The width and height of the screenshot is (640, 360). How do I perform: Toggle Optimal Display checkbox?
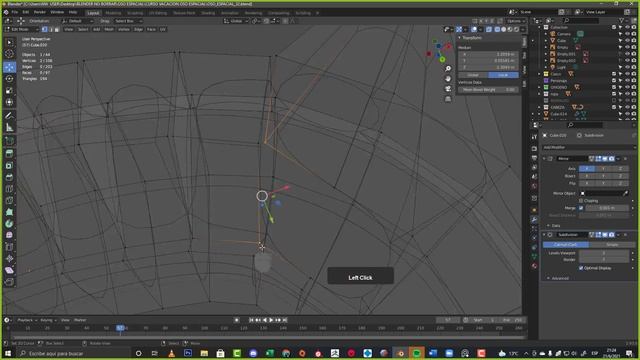click(581, 268)
